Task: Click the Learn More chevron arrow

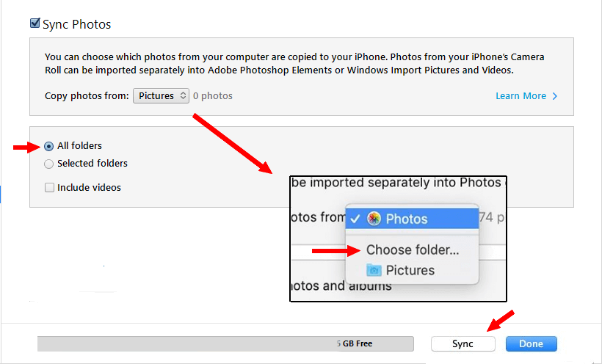Action: click(x=555, y=96)
